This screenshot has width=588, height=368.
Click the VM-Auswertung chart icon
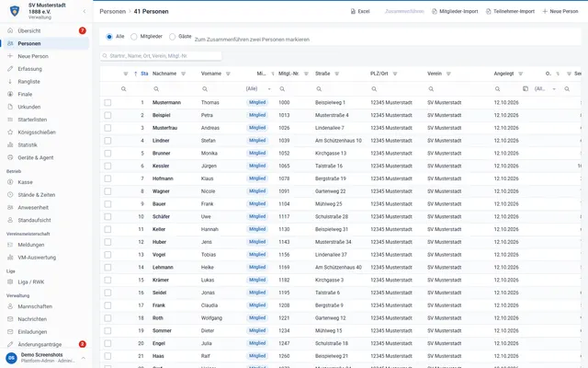(x=10, y=258)
